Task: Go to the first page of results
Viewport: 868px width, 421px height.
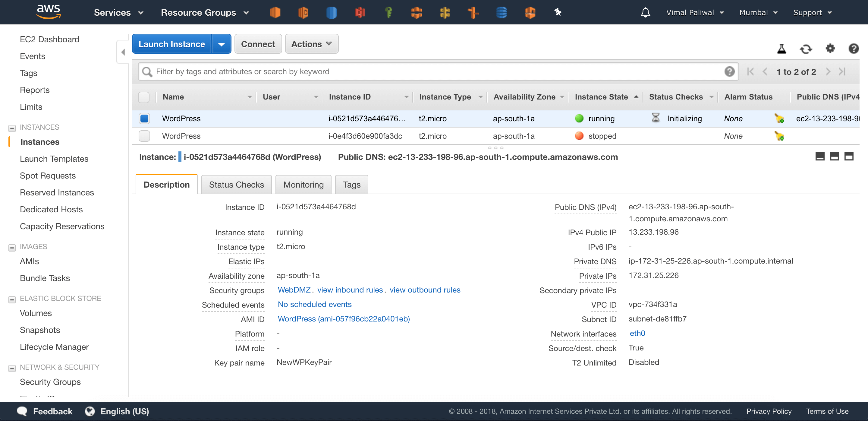Action: point(750,71)
